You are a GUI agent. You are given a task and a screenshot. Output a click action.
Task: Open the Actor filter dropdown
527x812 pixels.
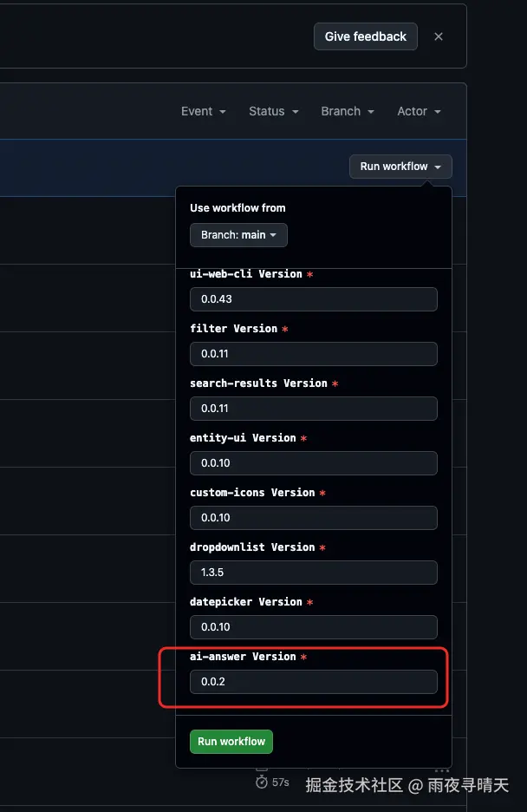coord(419,111)
